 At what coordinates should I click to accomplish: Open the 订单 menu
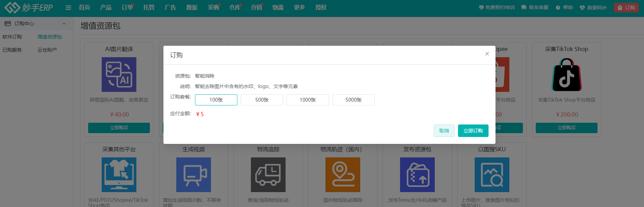pyautogui.click(x=127, y=8)
